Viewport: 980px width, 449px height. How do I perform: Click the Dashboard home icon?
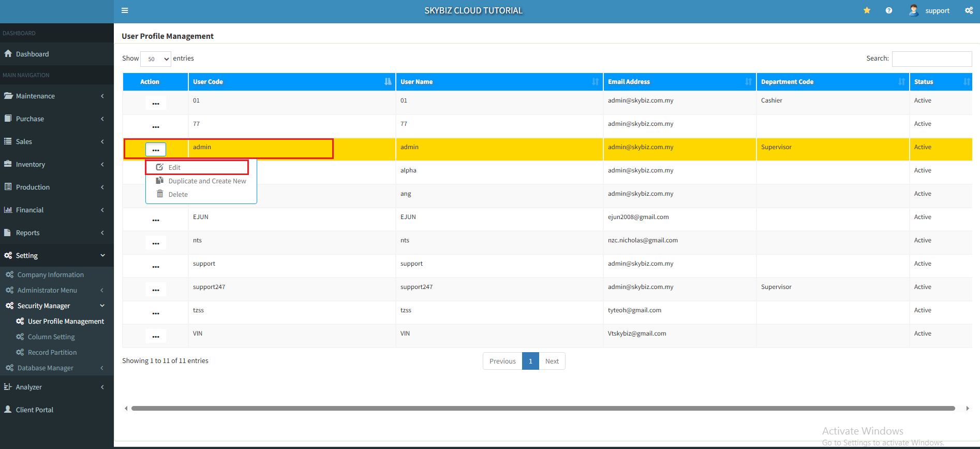click(8, 54)
